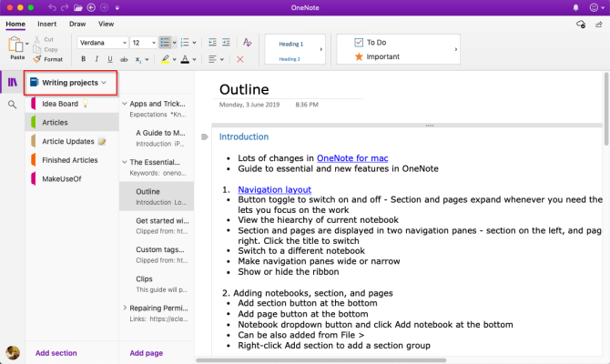Click the Share icon at top right
This screenshot has width=610, height=364.
599,25
